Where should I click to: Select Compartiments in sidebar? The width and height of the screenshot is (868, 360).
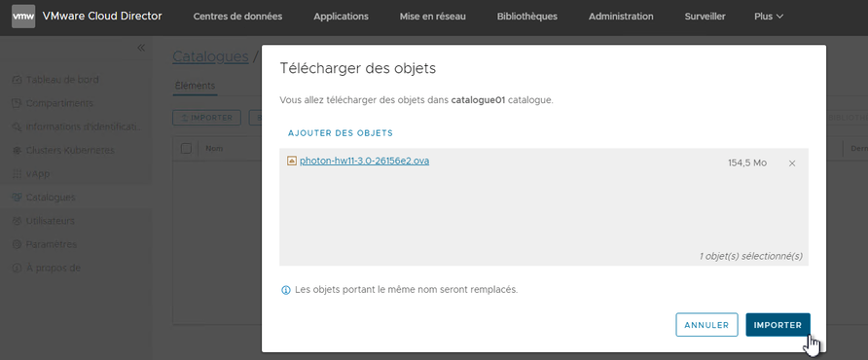tap(59, 103)
